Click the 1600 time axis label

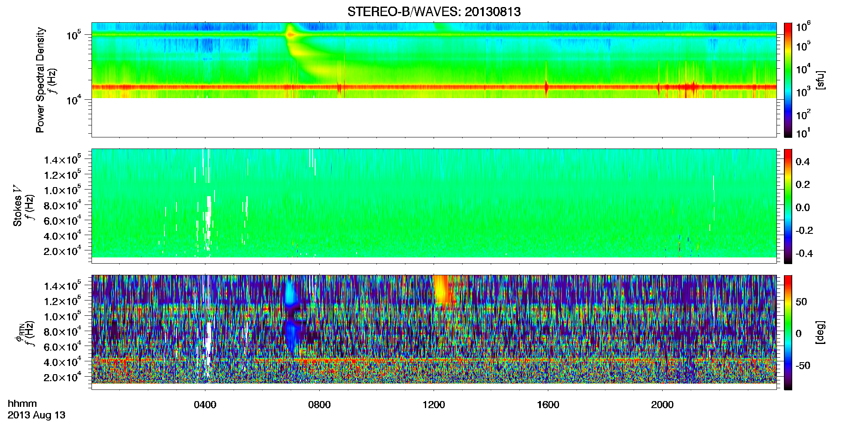coord(548,405)
